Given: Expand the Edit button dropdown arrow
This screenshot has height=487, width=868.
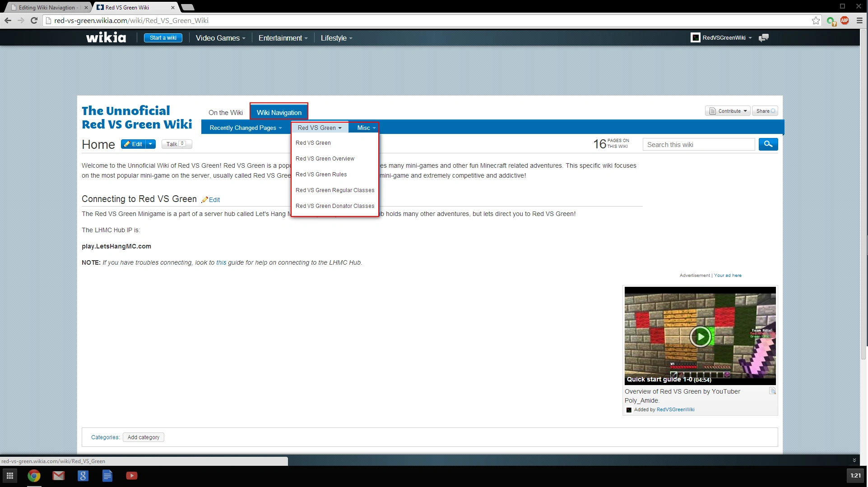Looking at the screenshot, I should pos(151,144).
